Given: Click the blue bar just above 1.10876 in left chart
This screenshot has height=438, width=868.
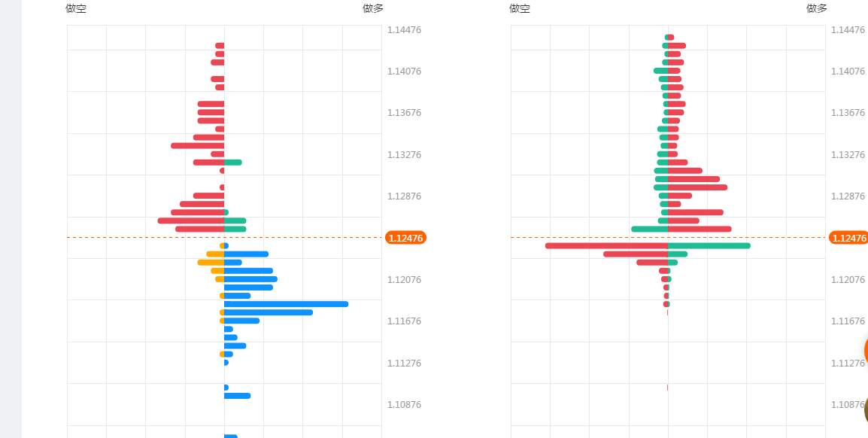Looking at the screenshot, I should point(238,396).
